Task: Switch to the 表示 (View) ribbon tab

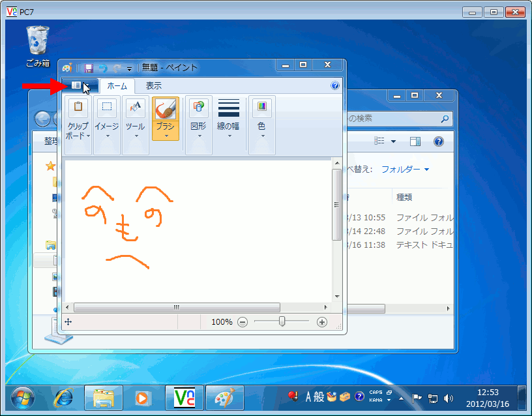Action: (x=155, y=85)
